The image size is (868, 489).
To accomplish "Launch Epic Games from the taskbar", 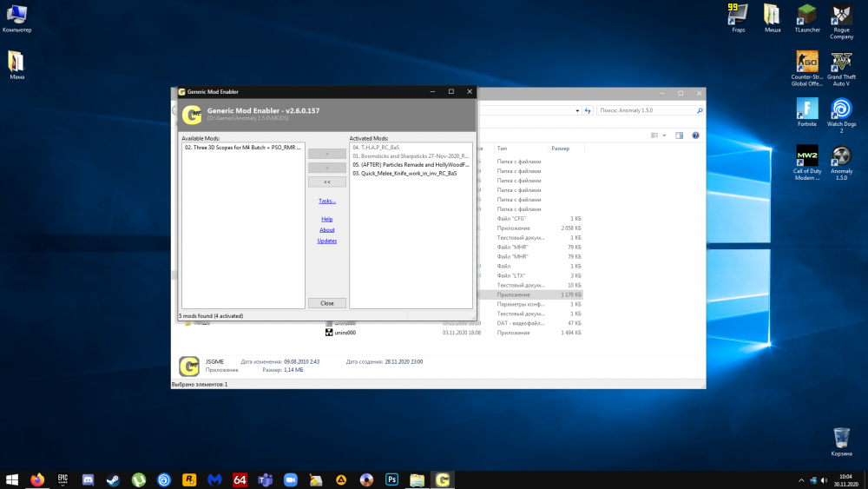I will [62, 479].
